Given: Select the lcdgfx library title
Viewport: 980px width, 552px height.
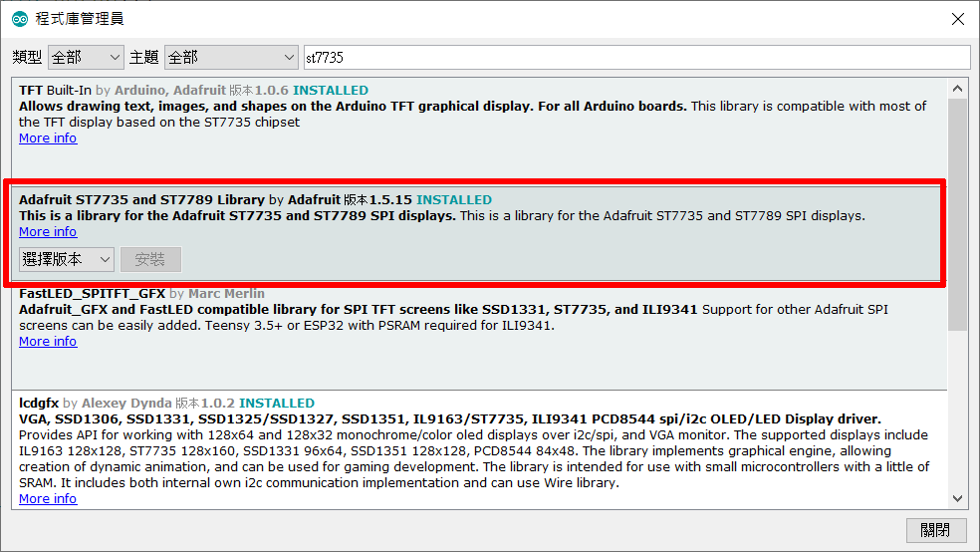Looking at the screenshot, I should (39, 404).
